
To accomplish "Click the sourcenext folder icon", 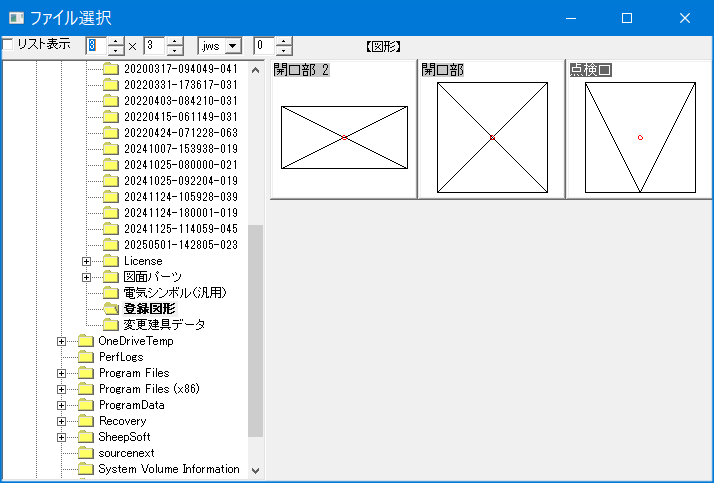I will coord(86,453).
